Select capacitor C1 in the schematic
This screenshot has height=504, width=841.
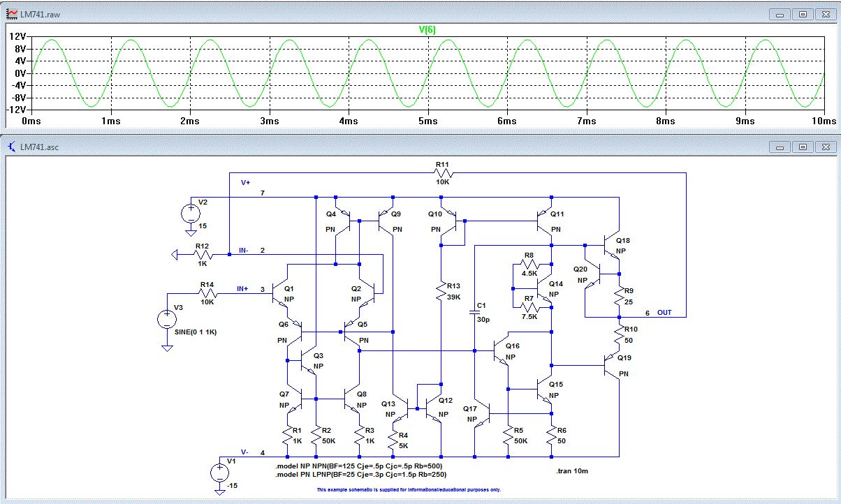pos(474,313)
